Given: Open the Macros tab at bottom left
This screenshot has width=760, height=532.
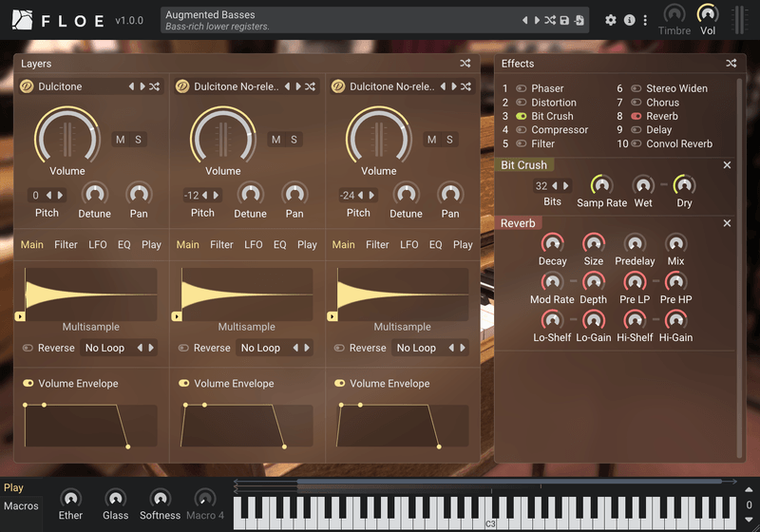Looking at the screenshot, I should click(x=21, y=505).
